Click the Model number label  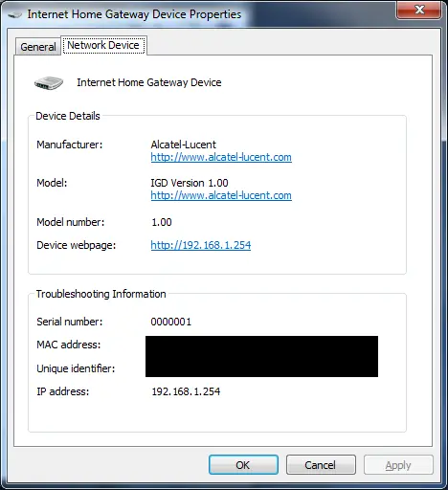71,222
